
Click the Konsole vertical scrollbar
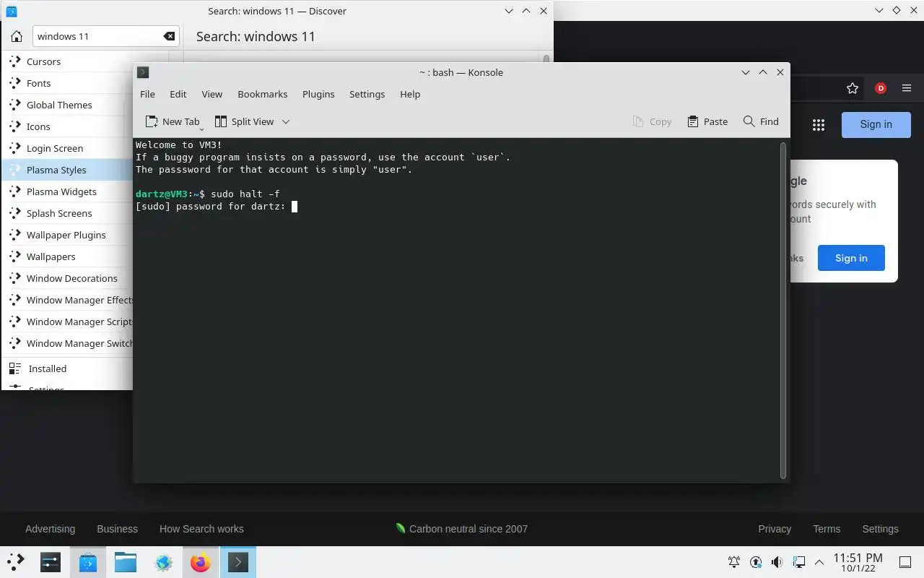coord(783,311)
